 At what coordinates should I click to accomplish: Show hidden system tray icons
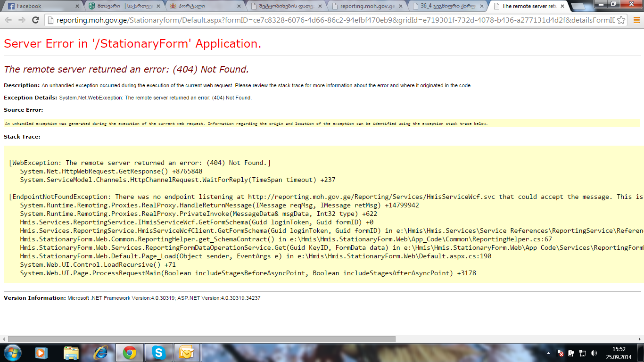click(548, 353)
